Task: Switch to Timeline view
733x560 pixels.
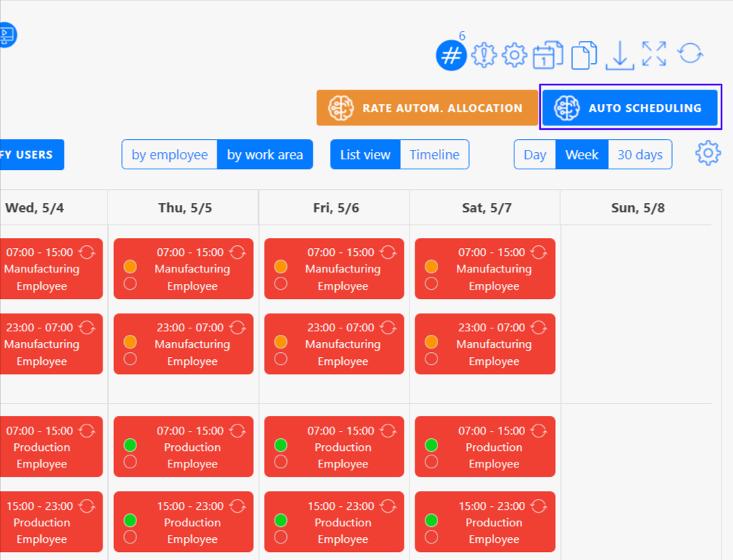Action: point(434,155)
